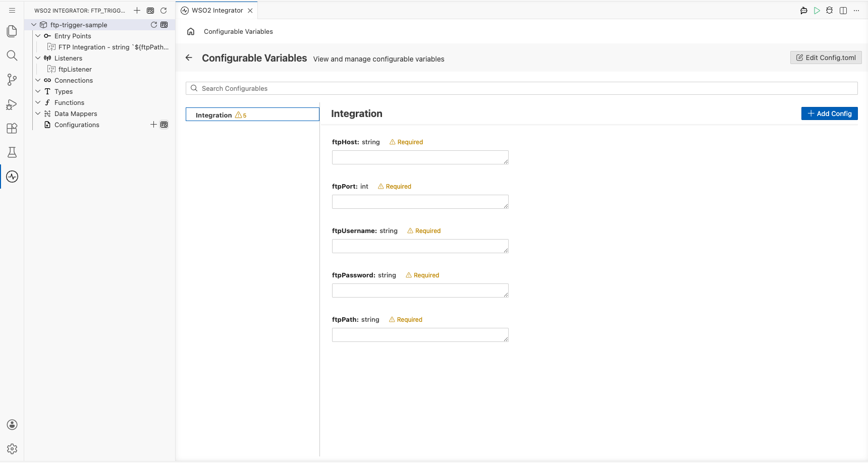Open the Source Control view
This screenshot has width=868, height=463.
[12, 80]
